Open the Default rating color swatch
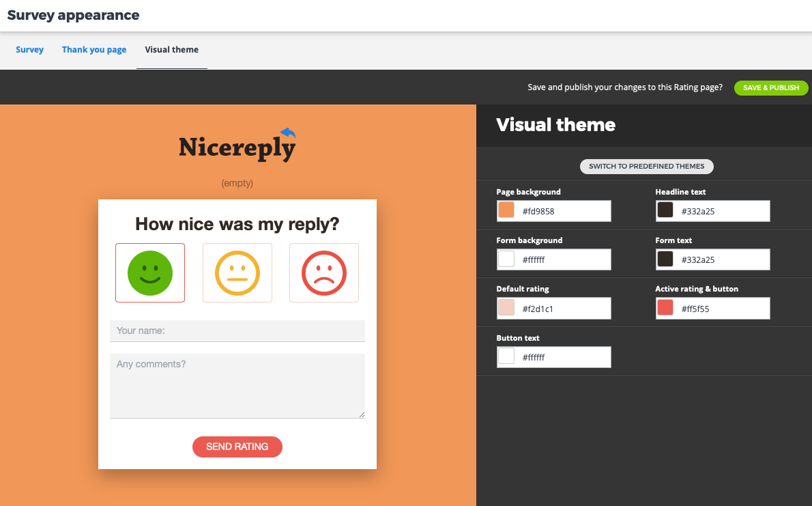 506,307
